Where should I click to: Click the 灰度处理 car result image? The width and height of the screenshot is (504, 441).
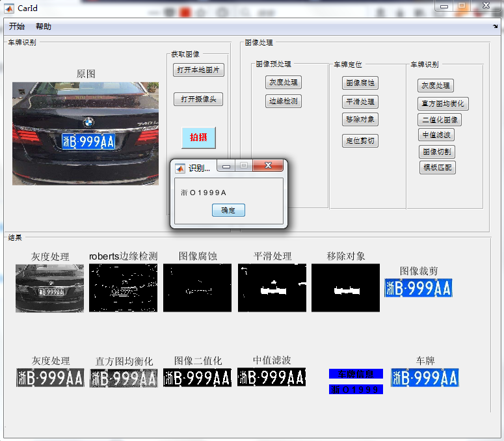49,288
